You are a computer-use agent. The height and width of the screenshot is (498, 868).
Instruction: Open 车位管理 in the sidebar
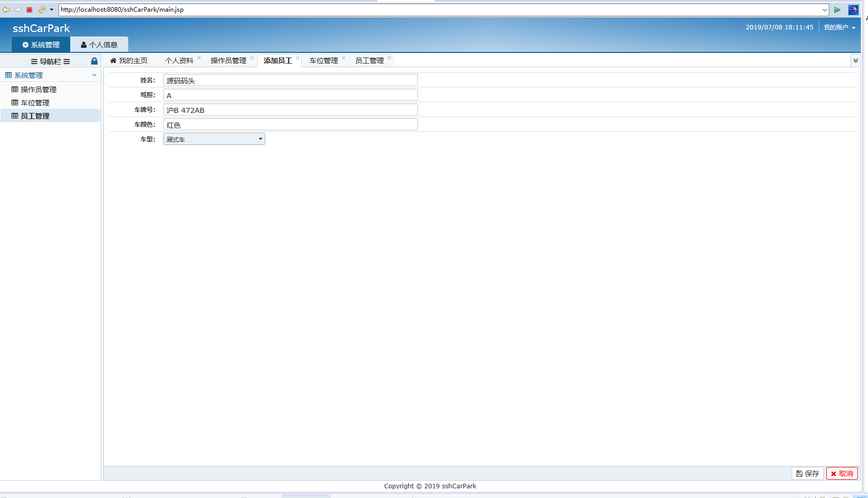pyautogui.click(x=50, y=103)
